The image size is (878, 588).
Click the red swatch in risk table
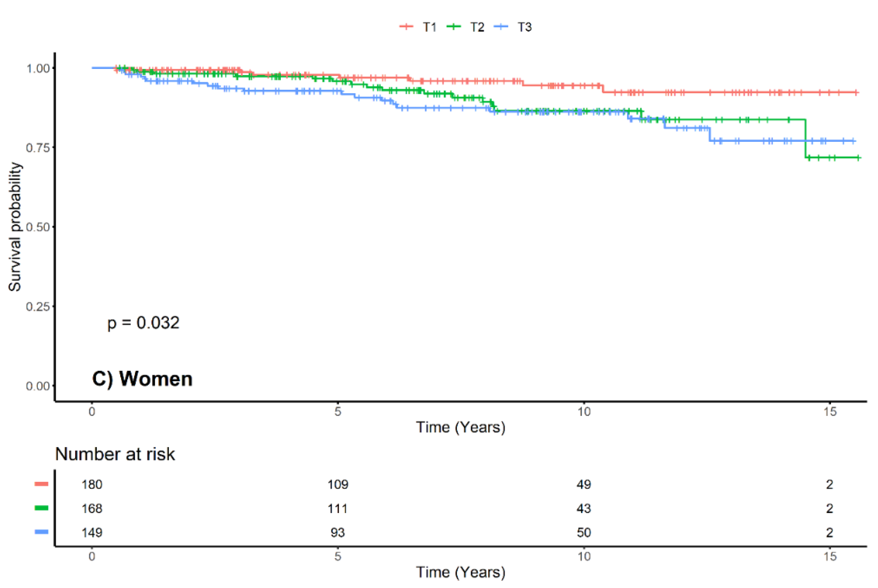[41, 484]
